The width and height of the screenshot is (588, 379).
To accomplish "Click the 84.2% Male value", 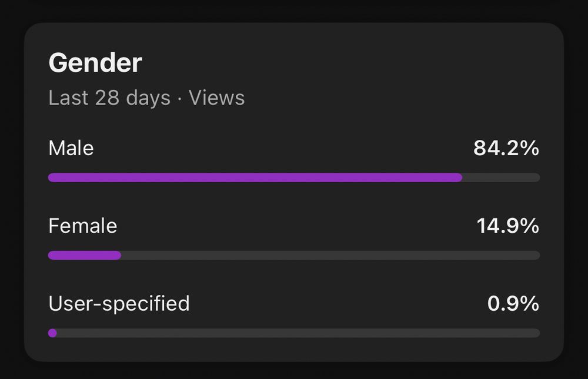I will tap(506, 149).
